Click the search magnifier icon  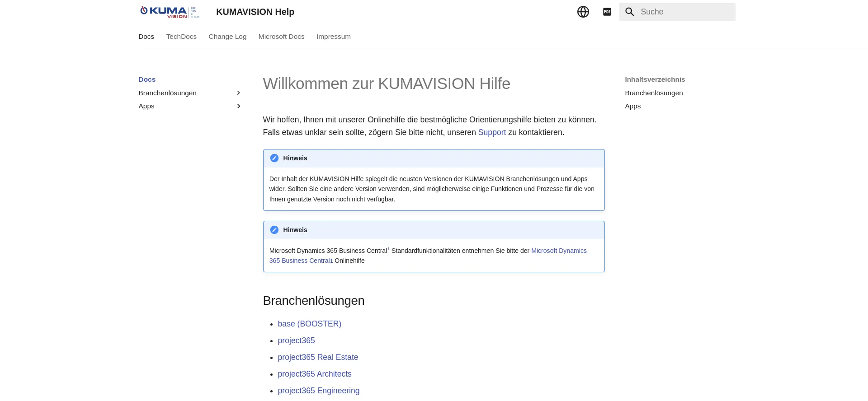pyautogui.click(x=630, y=12)
